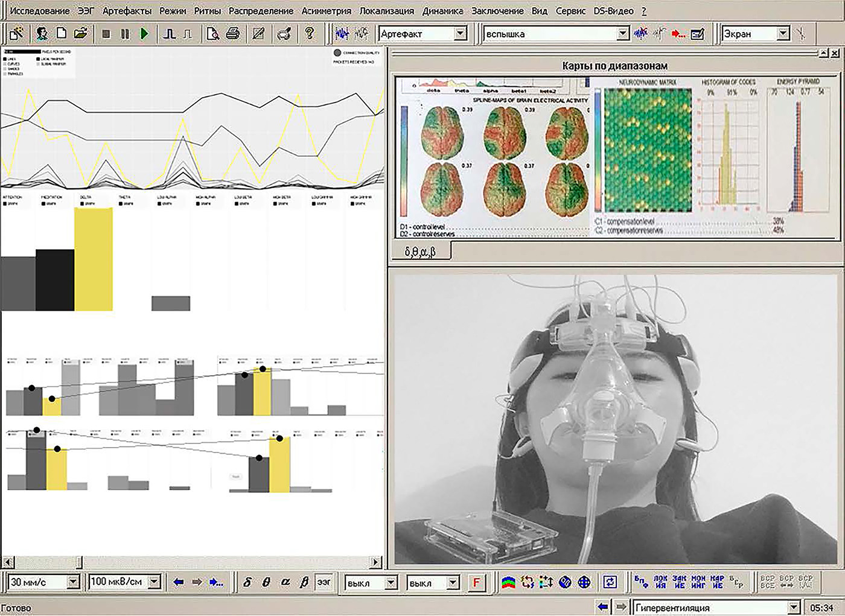Click the open folder icon

[81, 34]
